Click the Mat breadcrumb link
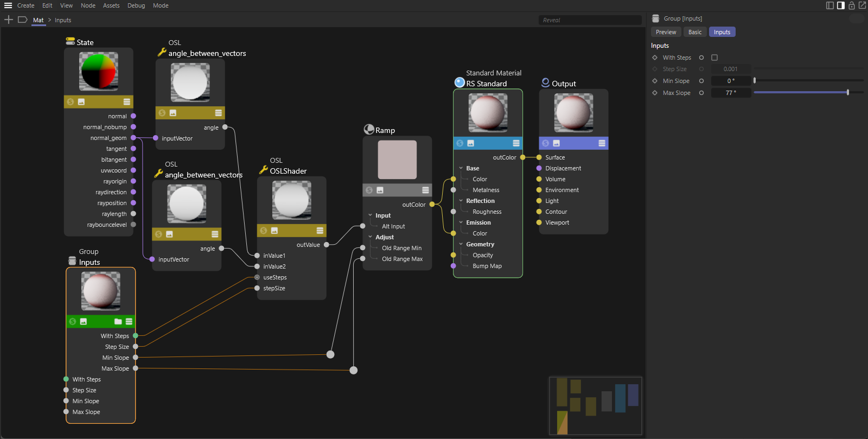The height and width of the screenshot is (439, 868). tap(38, 20)
